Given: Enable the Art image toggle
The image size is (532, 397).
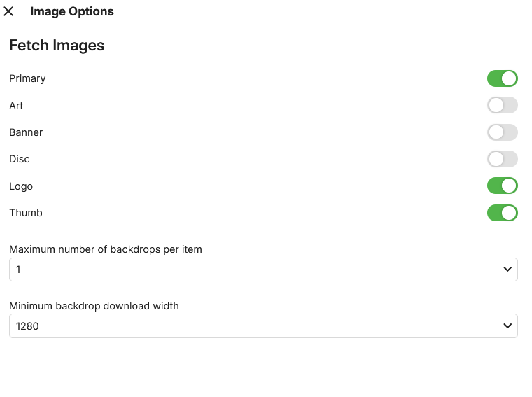Looking at the screenshot, I should (x=502, y=106).
